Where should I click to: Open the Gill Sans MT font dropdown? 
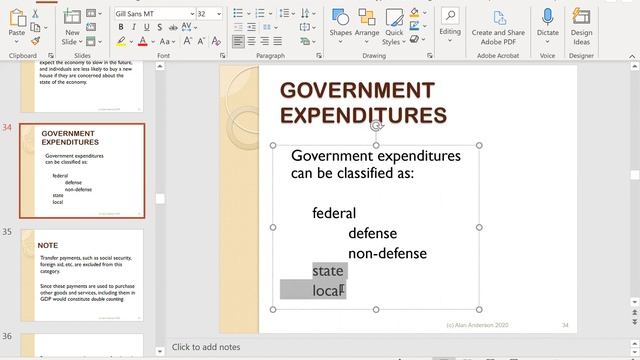[x=192, y=14]
